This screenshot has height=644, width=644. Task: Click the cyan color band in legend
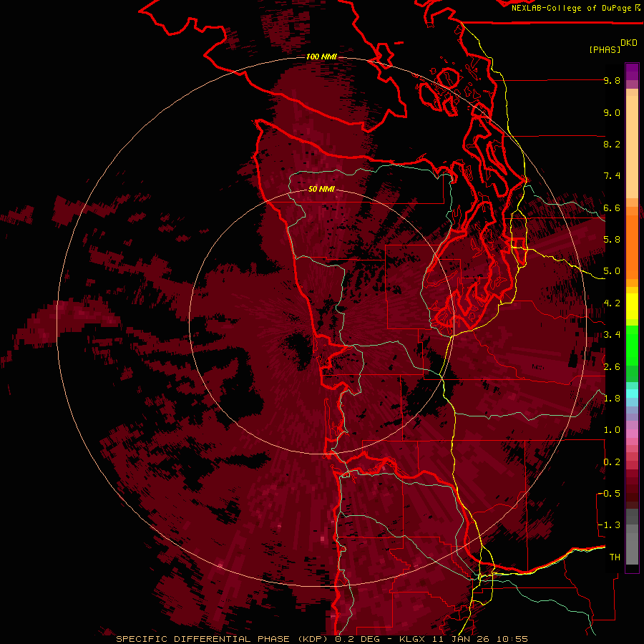[x=632, y=394]
